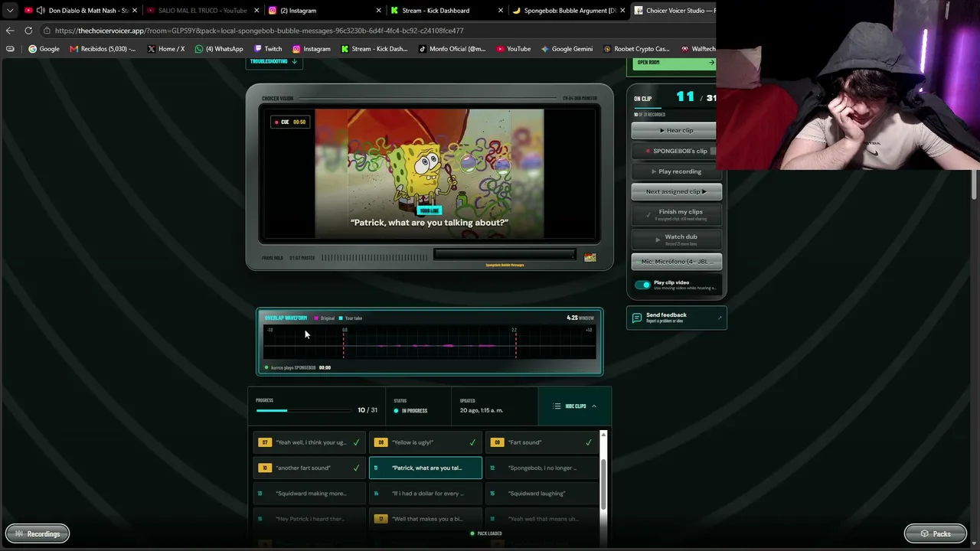The image size is (980, 551).
Task: Toggle the Play clip video switch
Action: pyautogui.click(x=643, y=285)
